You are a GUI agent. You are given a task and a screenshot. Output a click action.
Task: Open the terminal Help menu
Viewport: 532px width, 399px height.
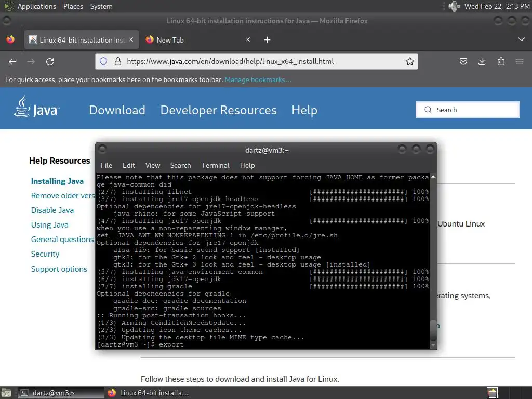247,165
